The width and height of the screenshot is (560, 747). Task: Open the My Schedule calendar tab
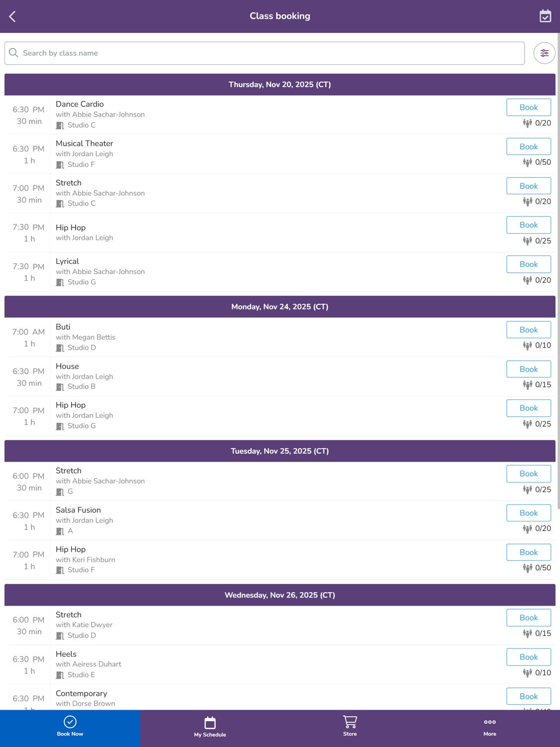210,728
